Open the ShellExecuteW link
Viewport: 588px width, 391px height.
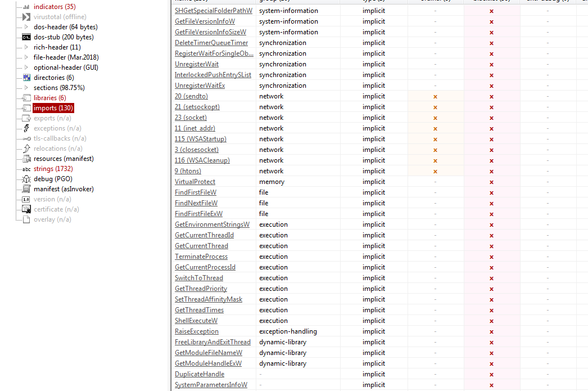[x=196, y=321]
